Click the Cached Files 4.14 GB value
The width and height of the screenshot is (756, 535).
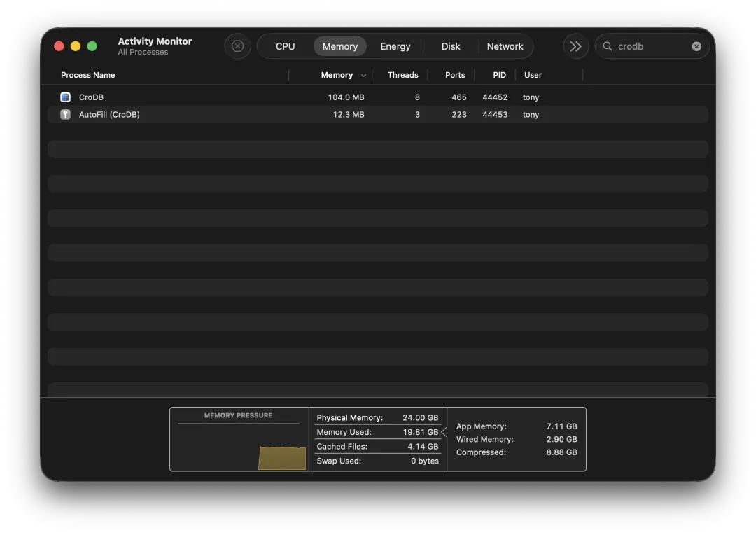423,447
